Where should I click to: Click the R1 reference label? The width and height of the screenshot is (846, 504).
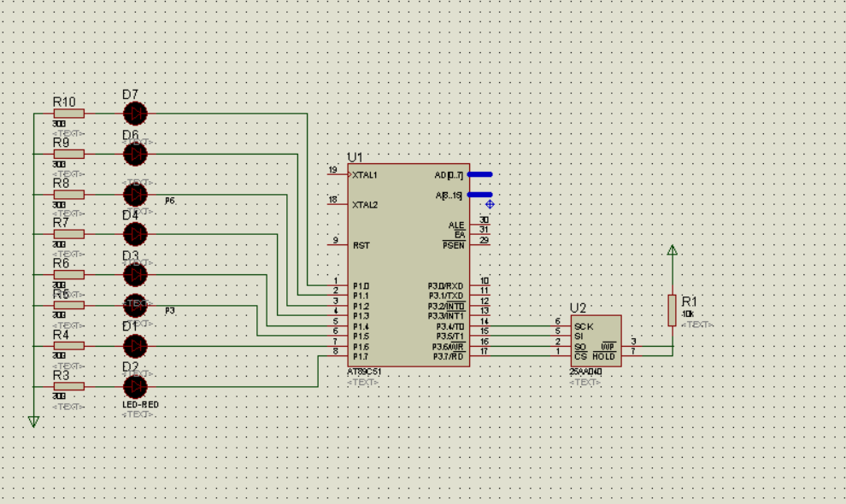coord(690,302)
